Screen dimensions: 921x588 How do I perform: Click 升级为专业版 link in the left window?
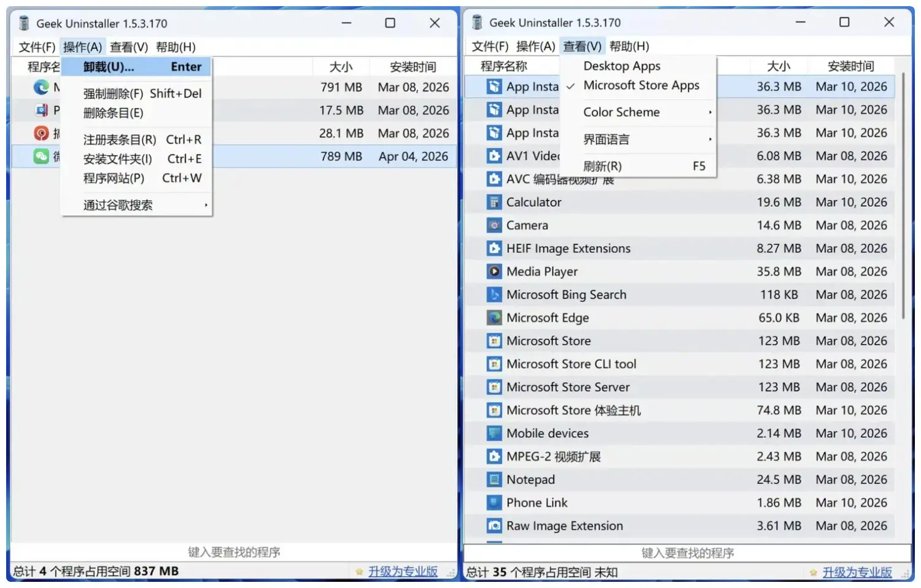pos(403,571)
